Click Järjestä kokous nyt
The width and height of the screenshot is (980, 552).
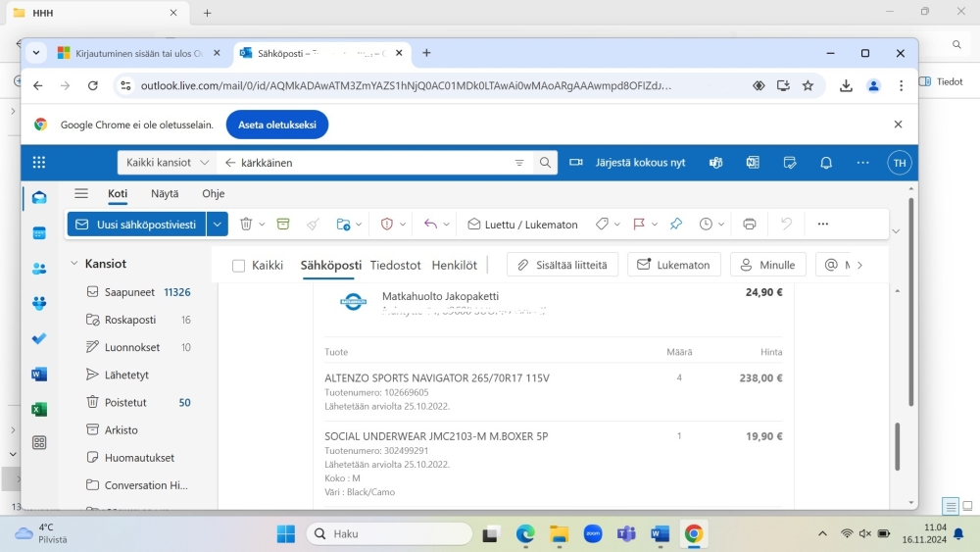coord(627,163)
